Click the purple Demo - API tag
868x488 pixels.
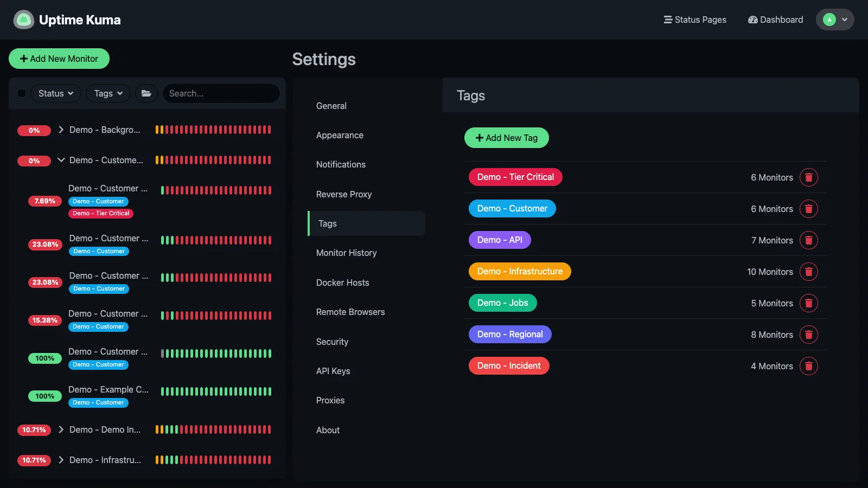[x=500, y=240]
